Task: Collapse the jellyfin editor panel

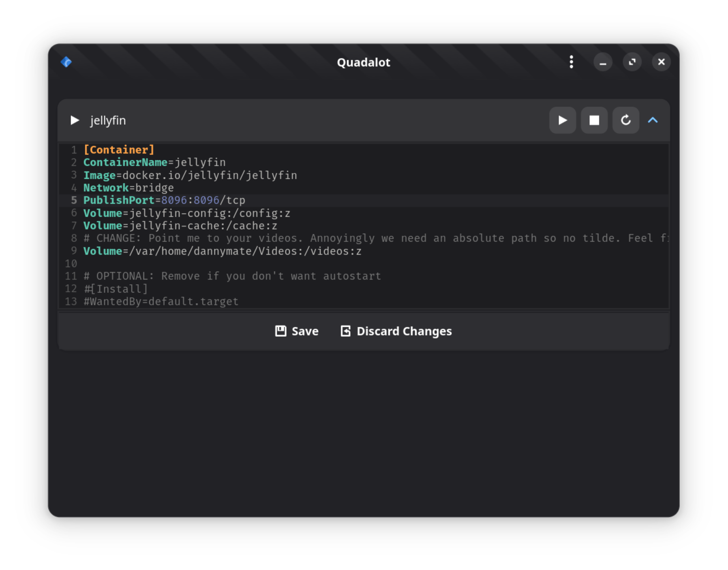Action: click(653, 120)
